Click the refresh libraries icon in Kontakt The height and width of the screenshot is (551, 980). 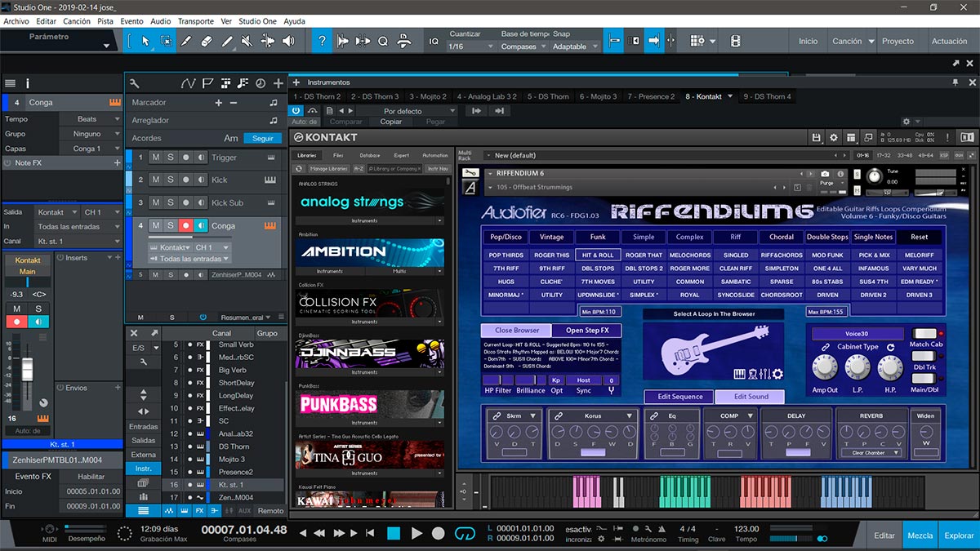pos(299,168)
